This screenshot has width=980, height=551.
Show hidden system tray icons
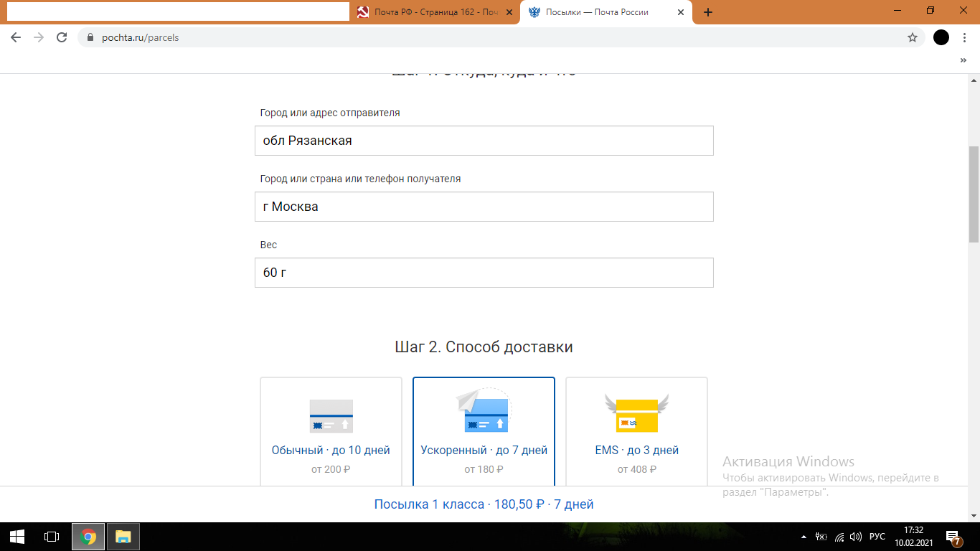[x=803, y=537]
